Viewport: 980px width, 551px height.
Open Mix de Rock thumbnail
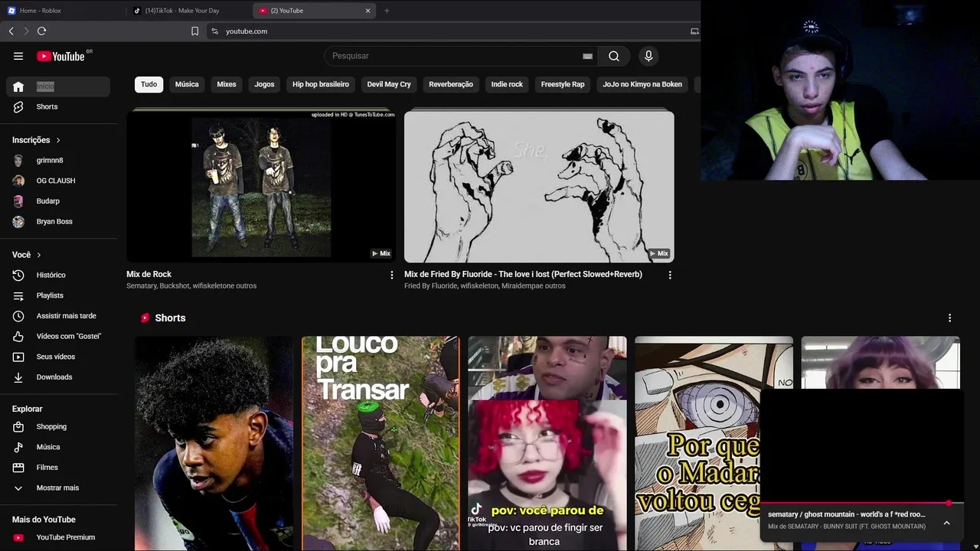[x=261, y=187]
